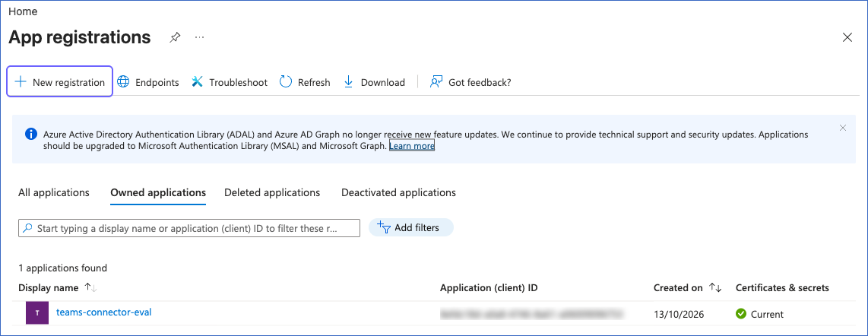Screen dimensions: 868x336
Task: Refresh the app registrations list
Action: click(x=305, y=82)
